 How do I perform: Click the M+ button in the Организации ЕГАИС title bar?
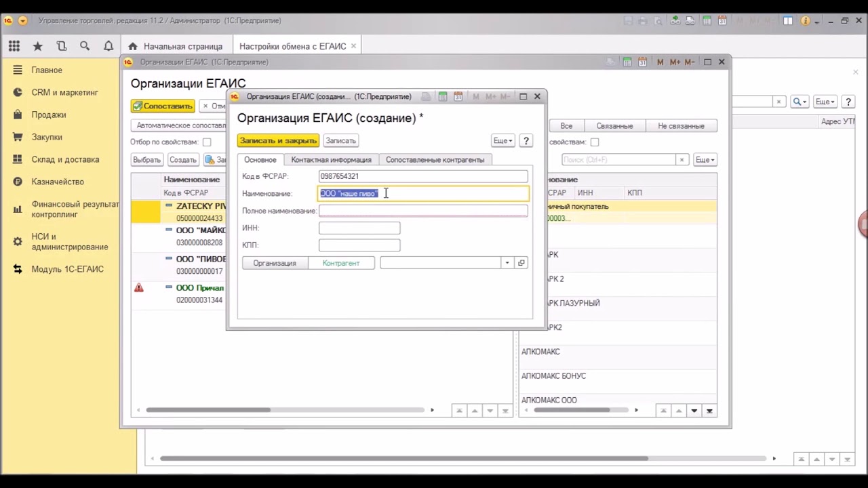click(675, 62)
